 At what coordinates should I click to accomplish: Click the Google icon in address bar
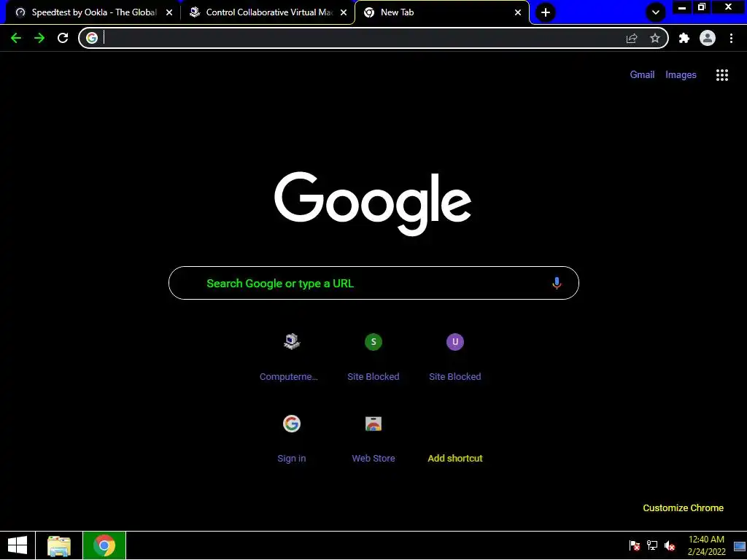(92, 38)
